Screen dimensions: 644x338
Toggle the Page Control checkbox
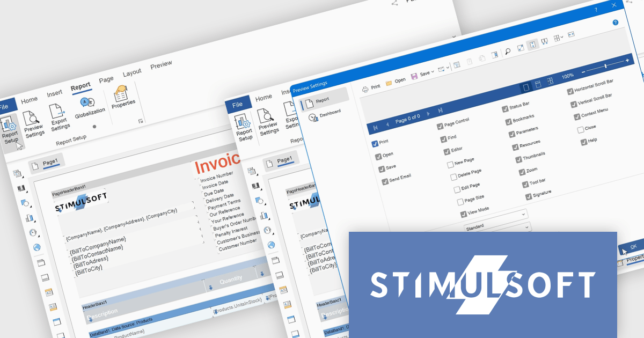click(x=440, y=127)
